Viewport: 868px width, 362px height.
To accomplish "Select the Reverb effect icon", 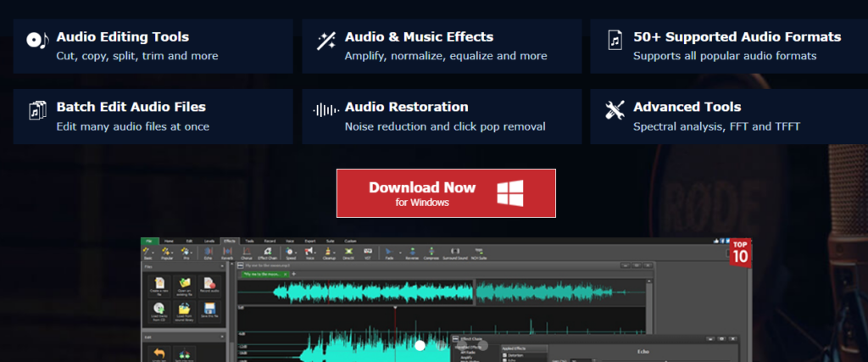I will click(227, 251).
